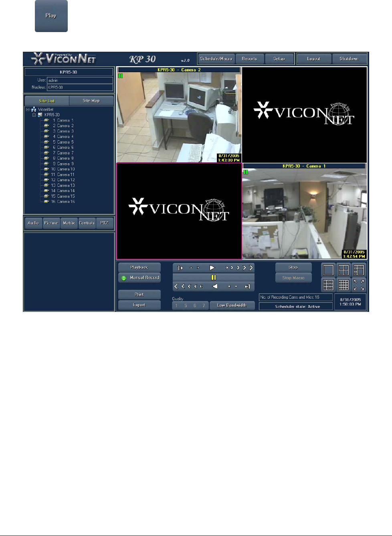The image size is (392, 536).
Task: Open Reports from top bar
Action: tap(249, 59)
